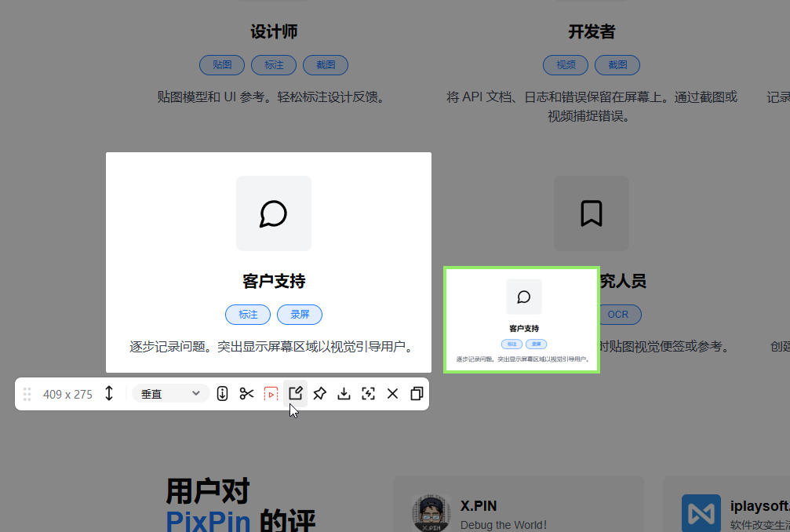
Task: Close the pin toolbar with the X icon
Action: pyautogui.click(x=392, y=393)
